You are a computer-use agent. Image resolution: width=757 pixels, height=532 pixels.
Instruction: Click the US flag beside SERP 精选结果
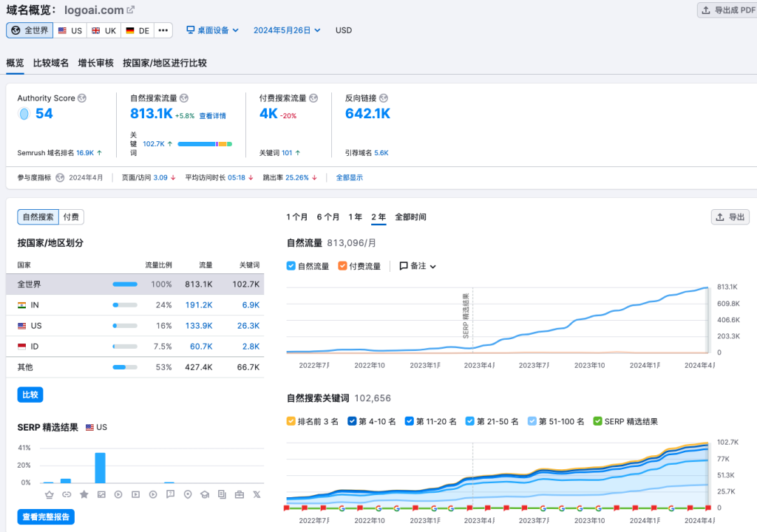click(x=89, y=427)
